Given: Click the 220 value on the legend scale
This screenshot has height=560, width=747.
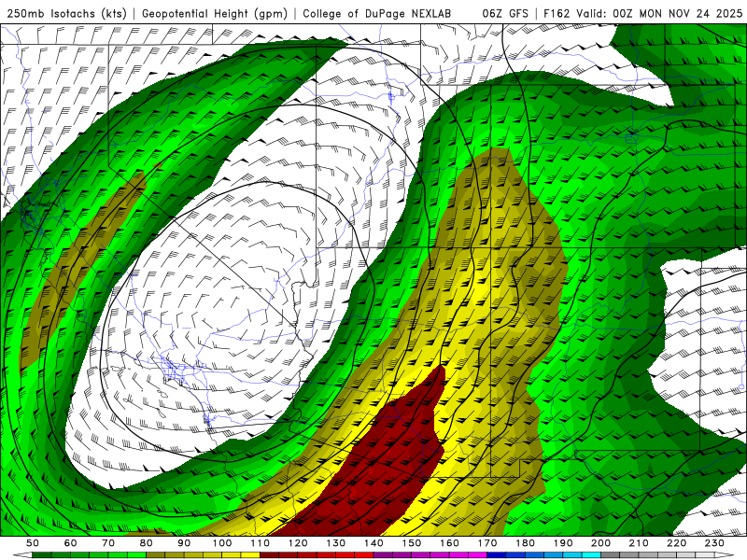Looking at the screenshot, I should [676, 543].
